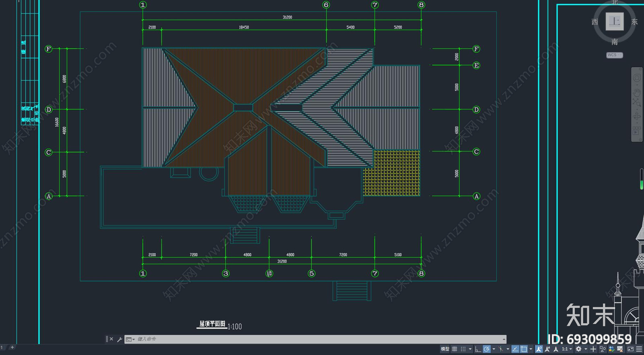
Task: Click the Orbit navigation tool
Action: pos(637,117)
